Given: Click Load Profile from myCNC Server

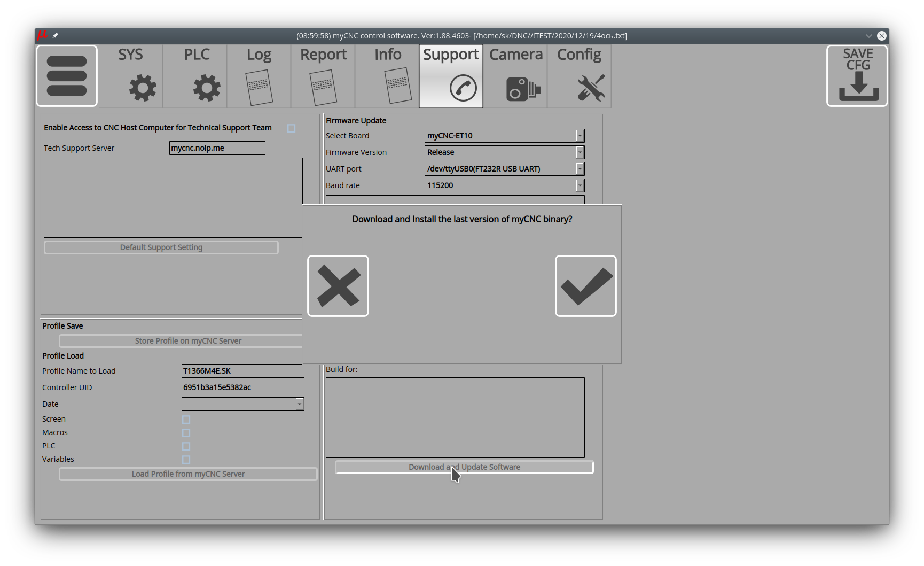Looking at the screenshot, I should [188, 474].
